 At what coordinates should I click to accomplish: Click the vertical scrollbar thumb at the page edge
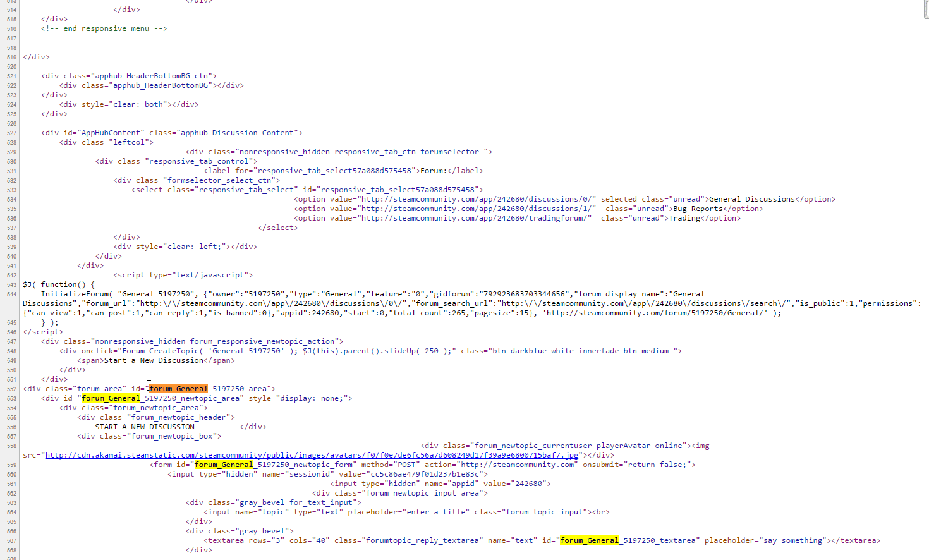926,9
